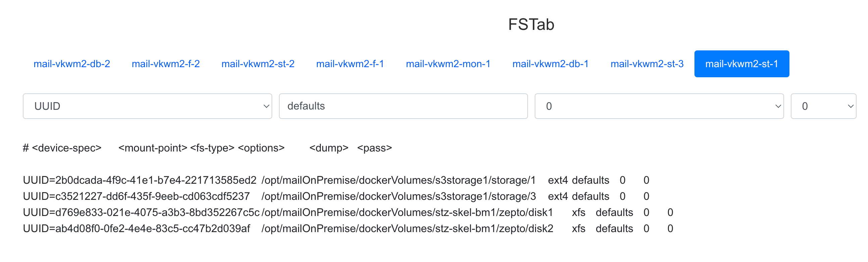Open the pass value dropdown

click(x=823, y=106)
